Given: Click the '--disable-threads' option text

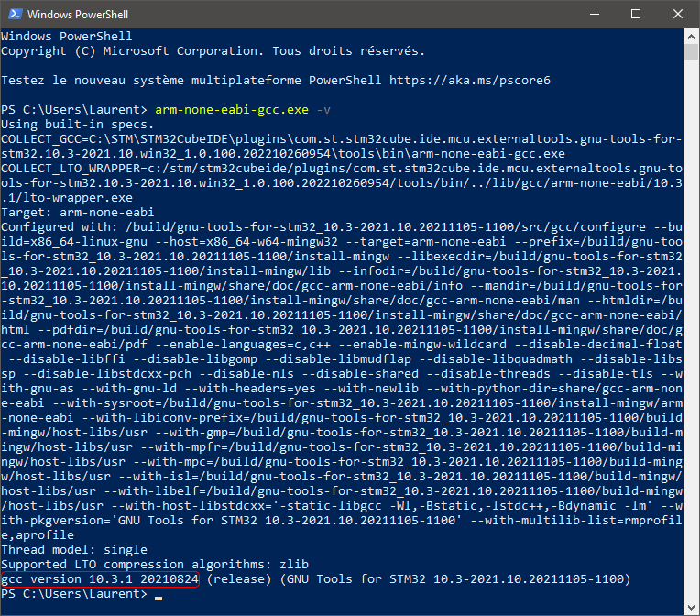Looking at the screenshot, I should click(x=488, y=373).
